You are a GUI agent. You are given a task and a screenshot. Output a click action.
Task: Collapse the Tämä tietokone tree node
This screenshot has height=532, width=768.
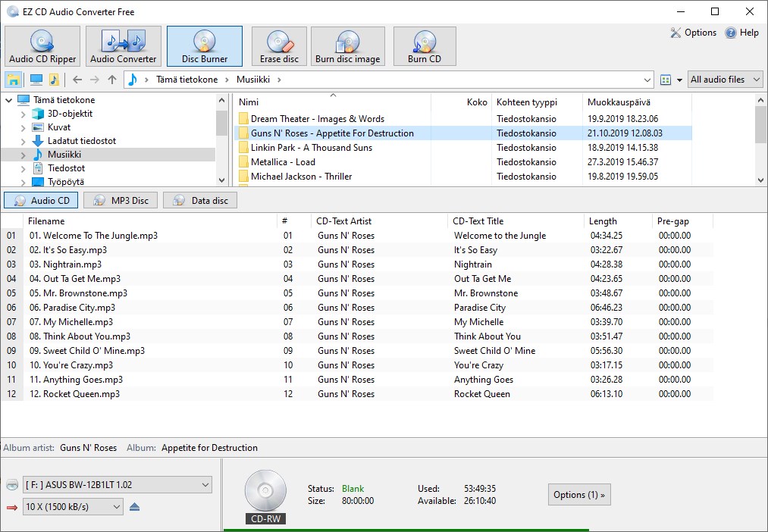(x=11, y=99)
